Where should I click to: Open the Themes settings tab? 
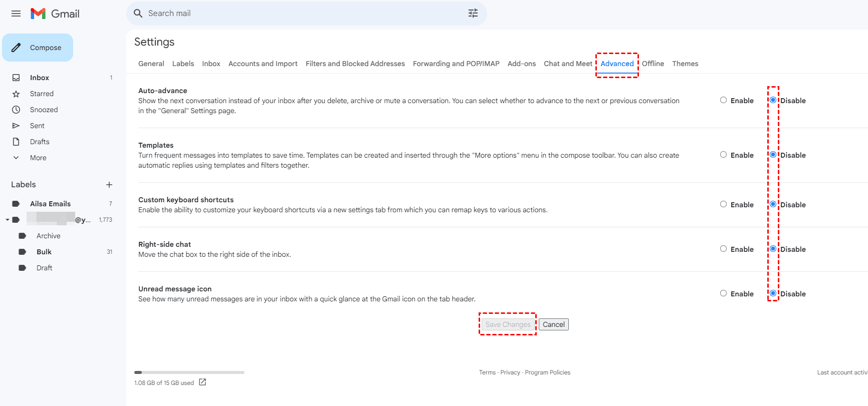[685, 64]
